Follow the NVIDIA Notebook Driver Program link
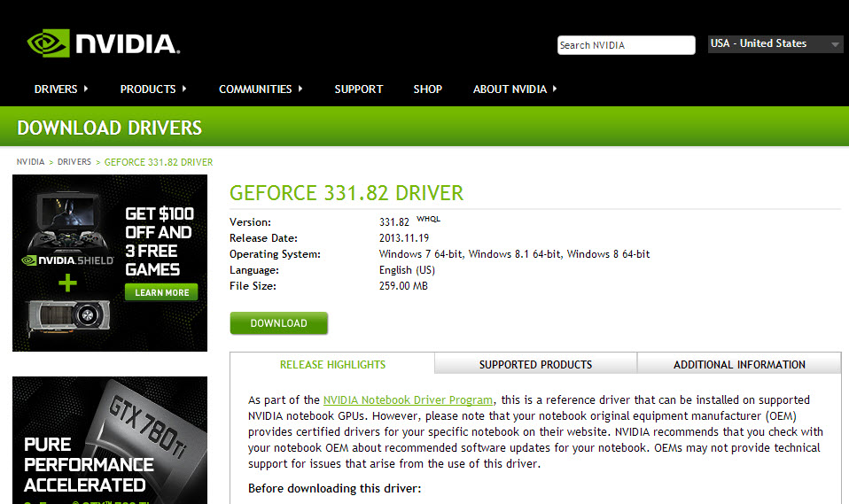Screen dimensions: 849x504 [408, 400]
